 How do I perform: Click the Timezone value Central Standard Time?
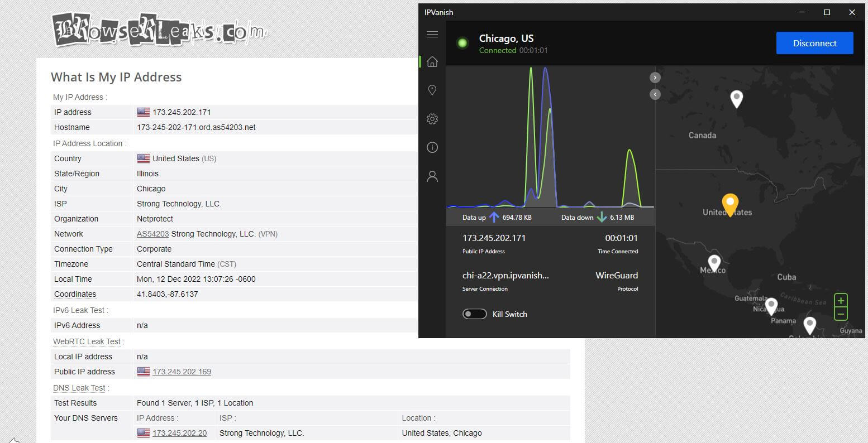point(176,264)
